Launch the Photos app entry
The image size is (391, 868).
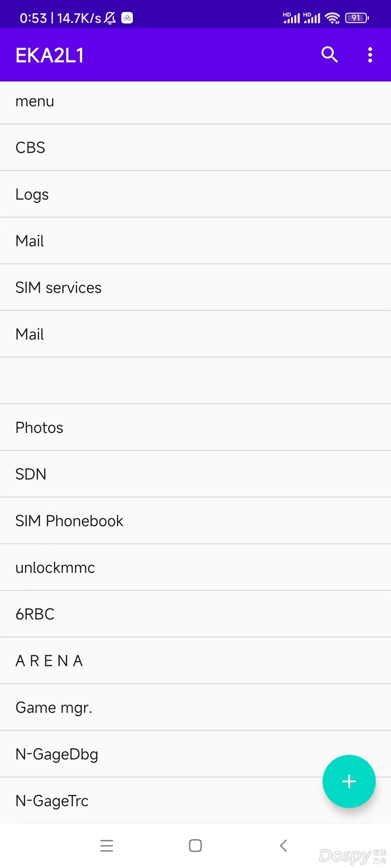coord(195,427)
